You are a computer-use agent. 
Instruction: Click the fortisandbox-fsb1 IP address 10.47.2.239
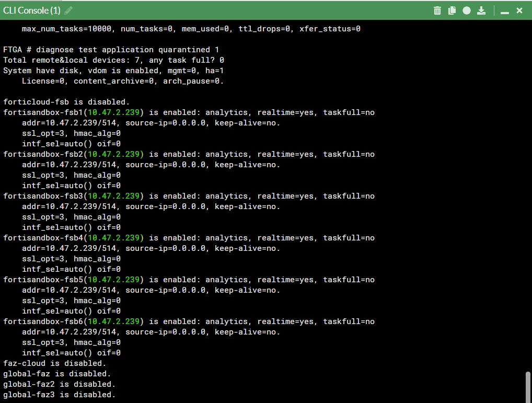(x=113, y=112)
